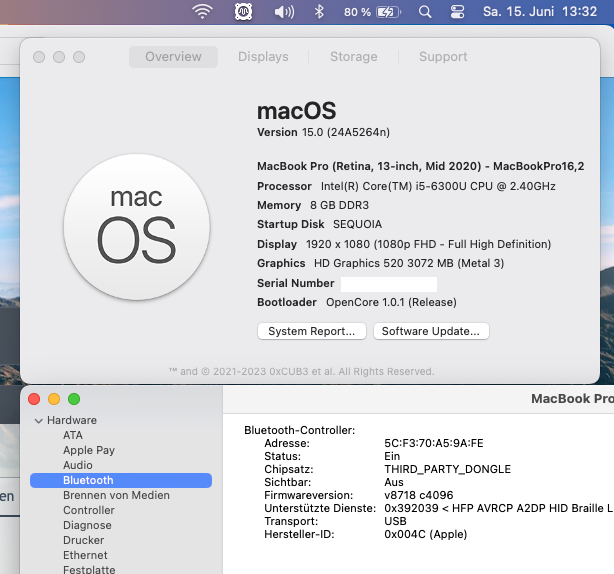614x574 pixels.
Task: Click Bluetooth address 5C:F3:70:A5:9A:FE
Action: tap(434, 443)
